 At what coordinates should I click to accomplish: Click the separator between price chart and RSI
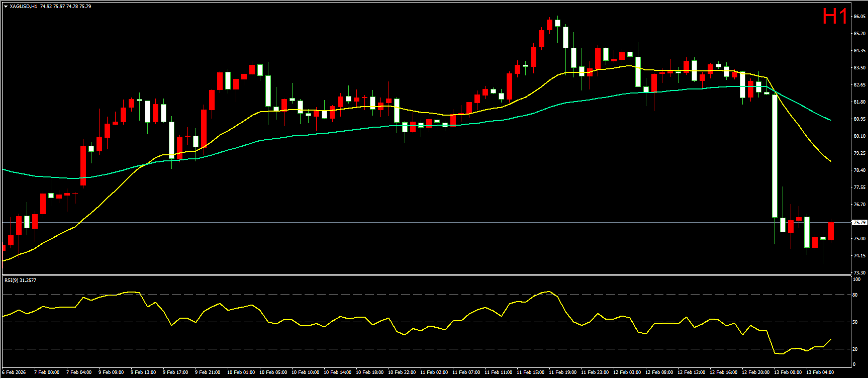(427, 275)
